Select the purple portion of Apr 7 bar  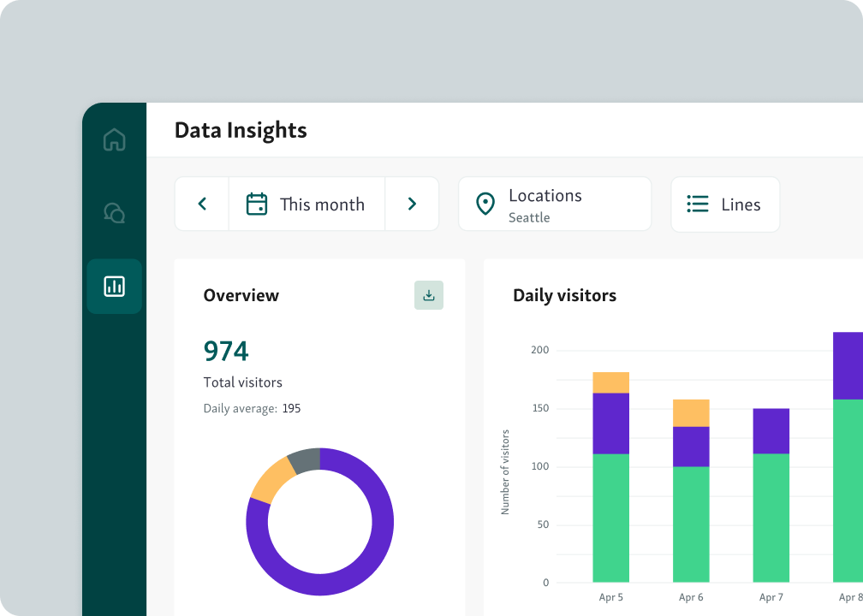771,431
